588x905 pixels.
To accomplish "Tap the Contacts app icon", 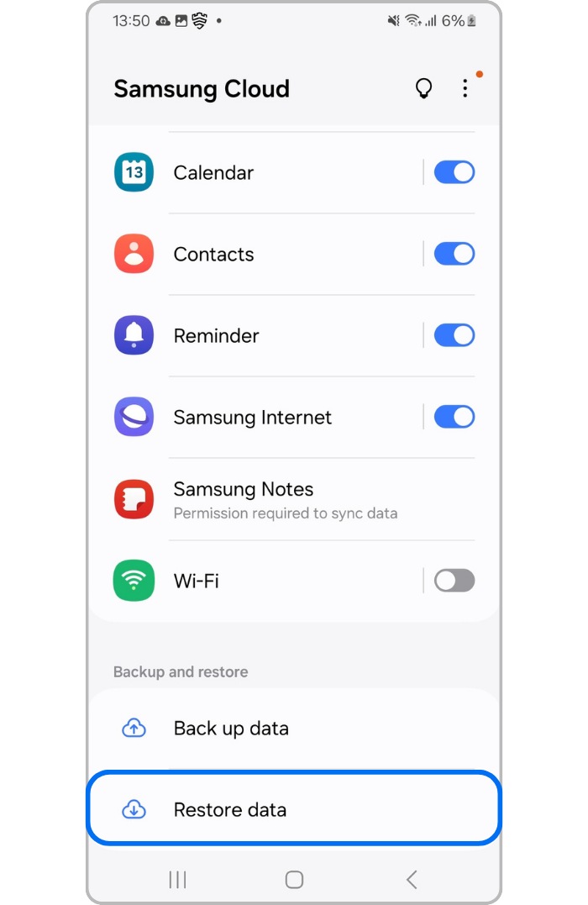I will 134,254.
